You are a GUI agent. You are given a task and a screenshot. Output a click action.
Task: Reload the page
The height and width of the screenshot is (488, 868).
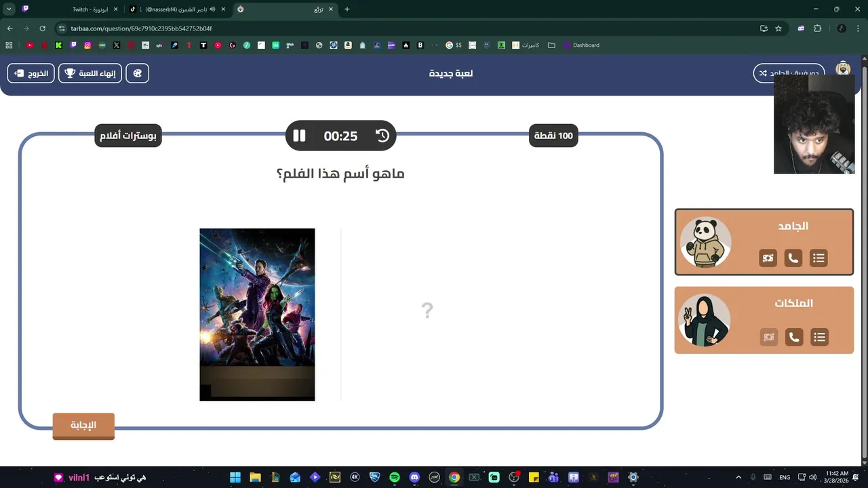(x=42, y=28)
